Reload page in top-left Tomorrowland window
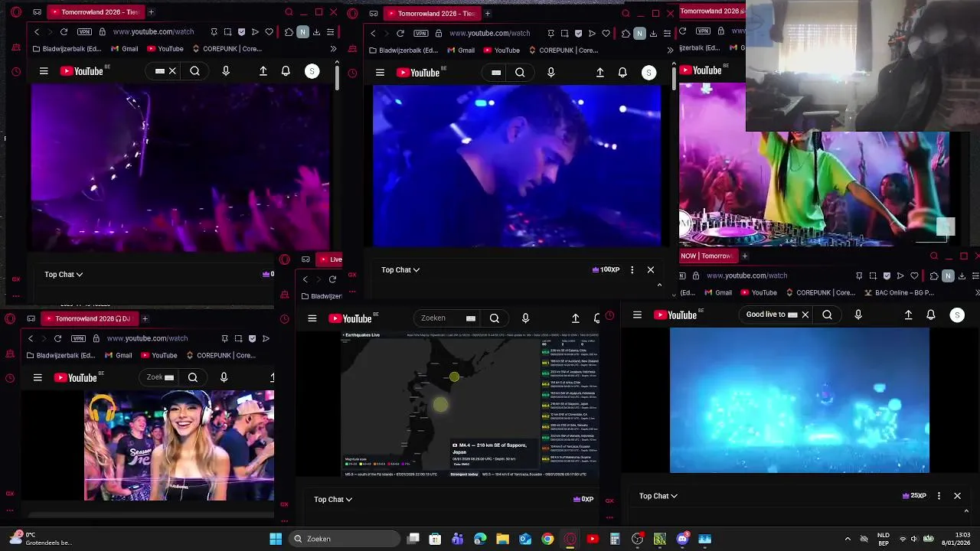 64,32
